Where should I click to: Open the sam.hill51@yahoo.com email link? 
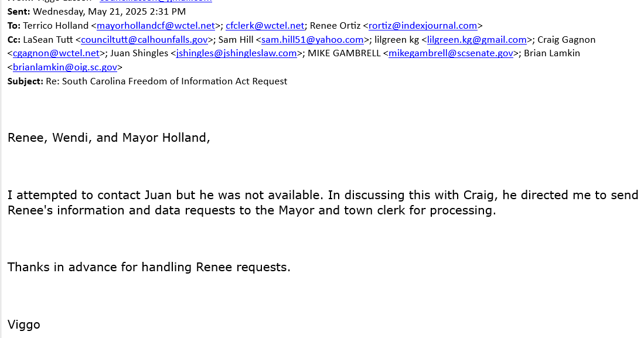click(x=312, y=40)
